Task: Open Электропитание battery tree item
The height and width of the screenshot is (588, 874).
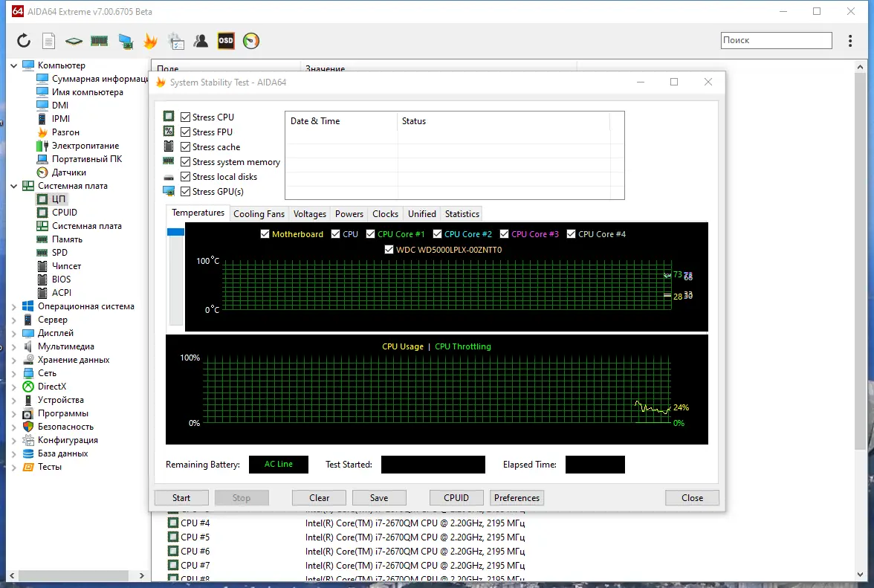Action: point(85,146)
